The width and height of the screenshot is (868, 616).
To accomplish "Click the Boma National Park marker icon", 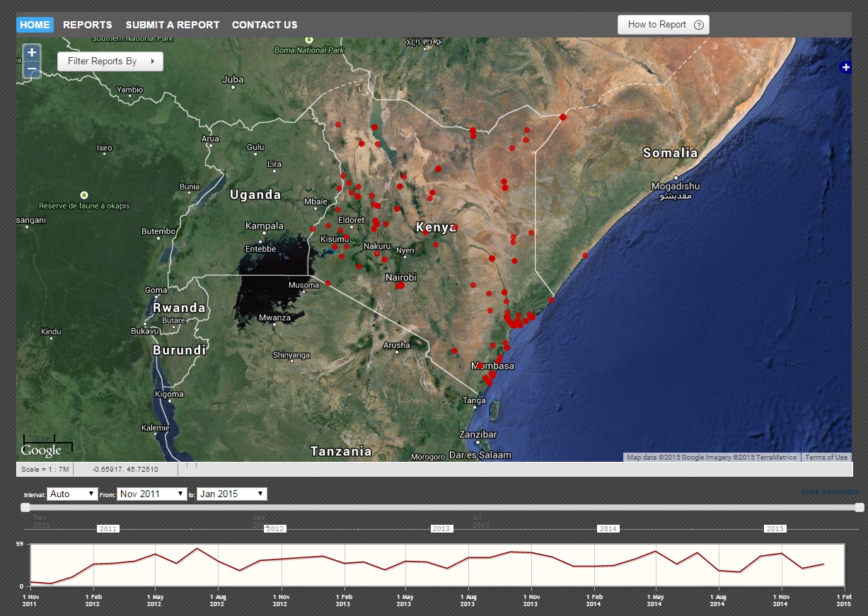I will 308,42.
